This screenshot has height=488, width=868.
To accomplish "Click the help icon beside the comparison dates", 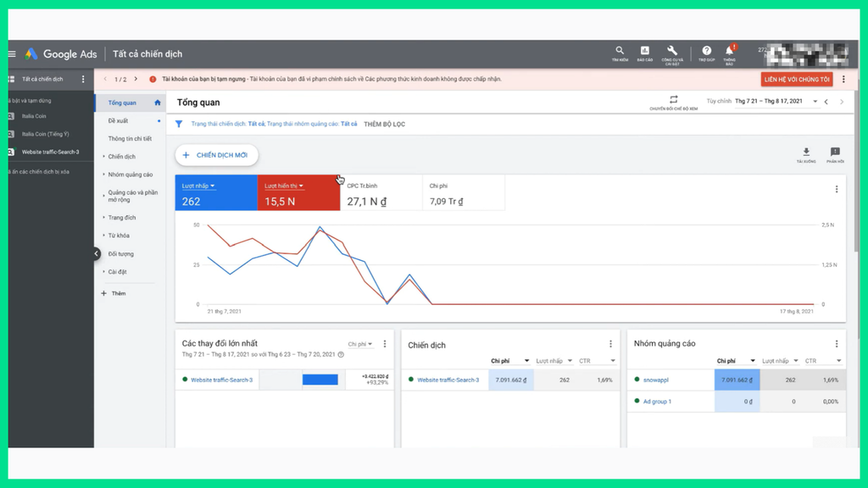I will click(341, 355).
